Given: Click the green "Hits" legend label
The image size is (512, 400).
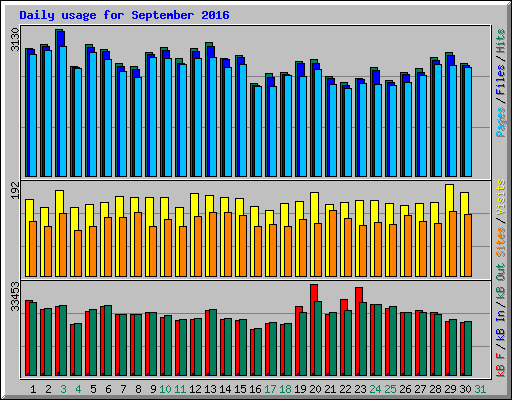Looking at the screenshot, I should click(x=501, y=41).
